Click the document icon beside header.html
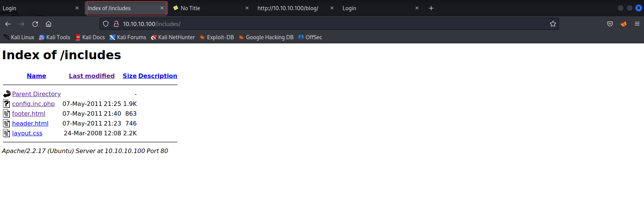The image size is (644, 213). pos(6,123)
